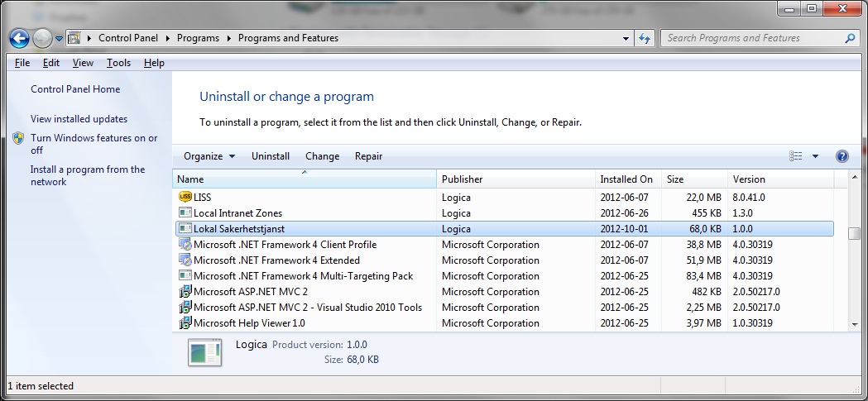Open the Organize dropdown
Screen dimensions: 868x401
pos(209,156)
